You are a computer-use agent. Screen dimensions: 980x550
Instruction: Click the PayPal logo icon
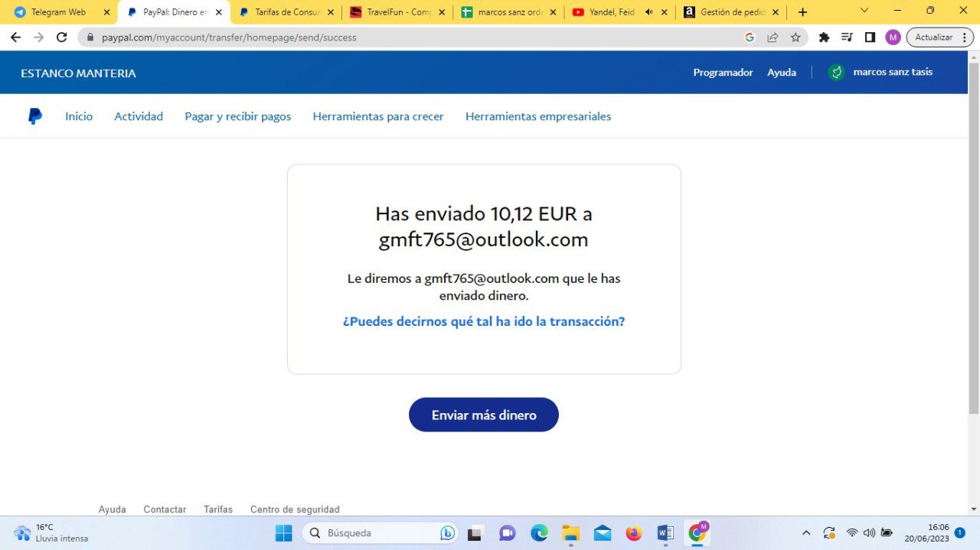click(x=35, y=116)
